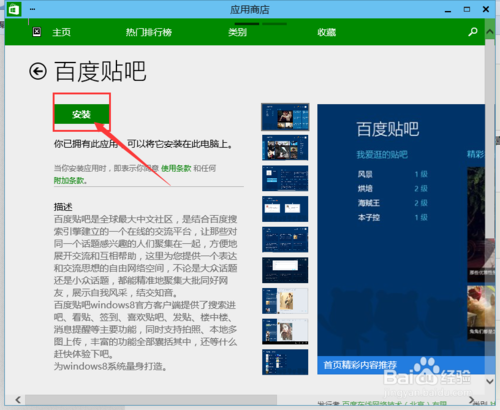Click 首页精彩内容推荐 caption in preview
The height and width of the screenshot is (410, 500).
(360, 365)
